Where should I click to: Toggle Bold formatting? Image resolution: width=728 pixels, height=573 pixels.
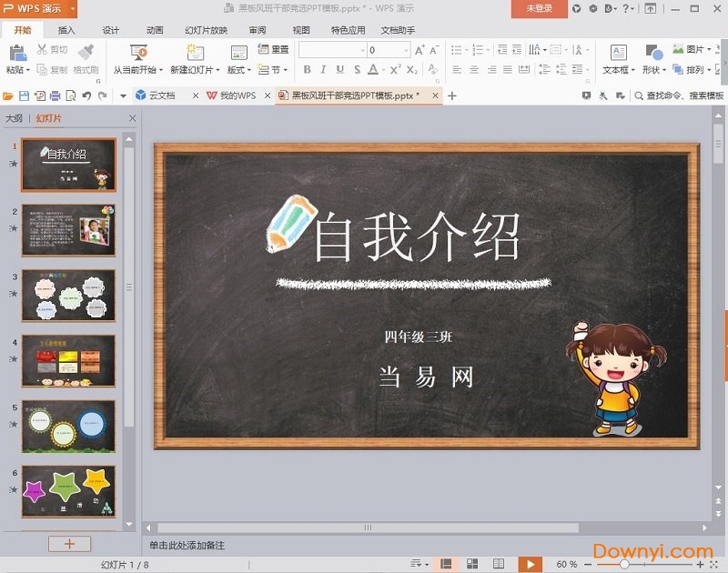307,69
